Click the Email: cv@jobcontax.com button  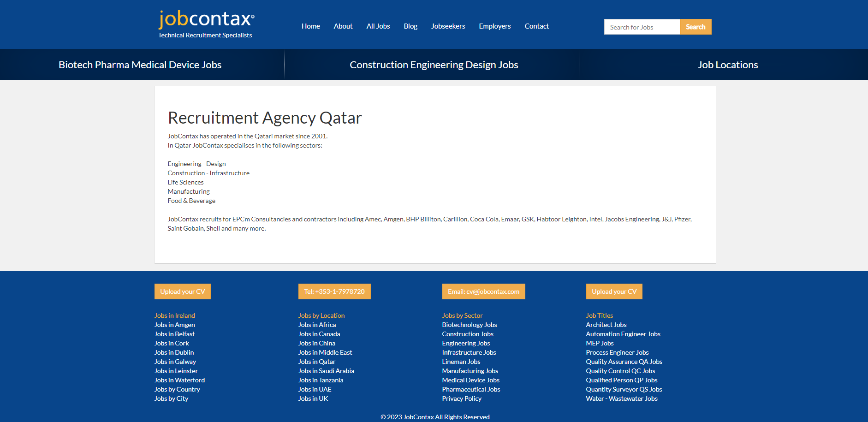pyautogui.click(x=483, y=291)
